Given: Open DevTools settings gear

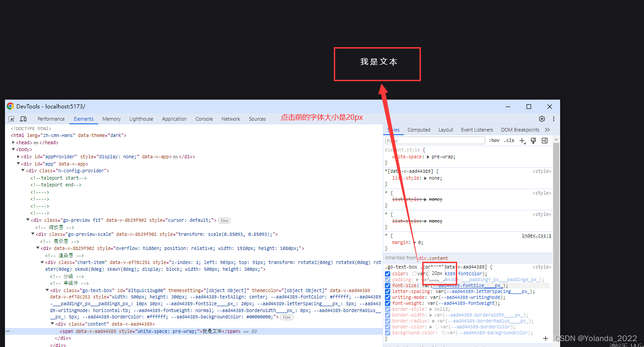Looking at the screenshot, I should pos(542,118).
